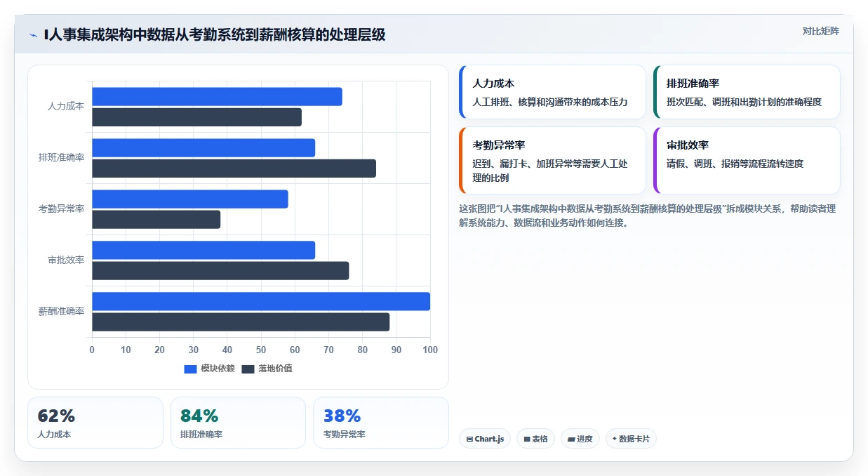Click the Chart.js chip icon
Viewport: 868px width, 476px height.
469,439
